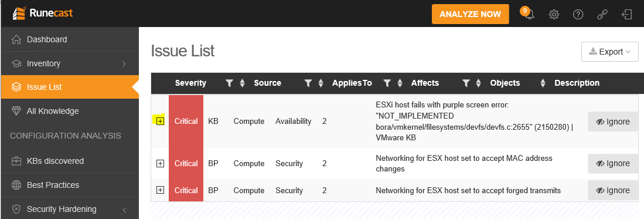Ignore the MAC address changes issue
The width and height of the screenshot is (644, 219).
pos(613,163)
